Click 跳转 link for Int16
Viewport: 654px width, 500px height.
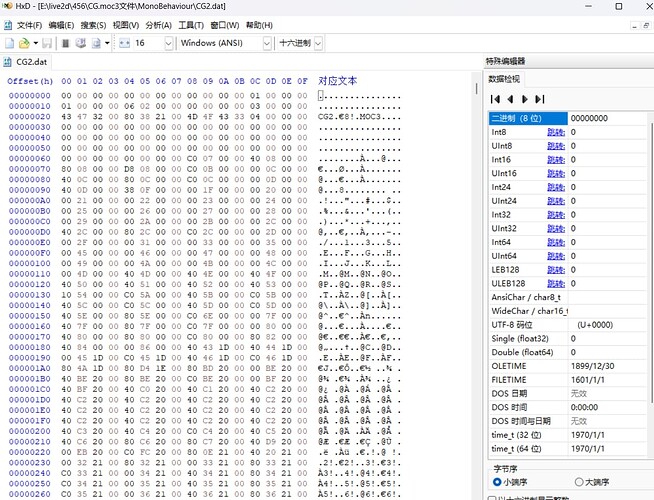pos(556,160)
